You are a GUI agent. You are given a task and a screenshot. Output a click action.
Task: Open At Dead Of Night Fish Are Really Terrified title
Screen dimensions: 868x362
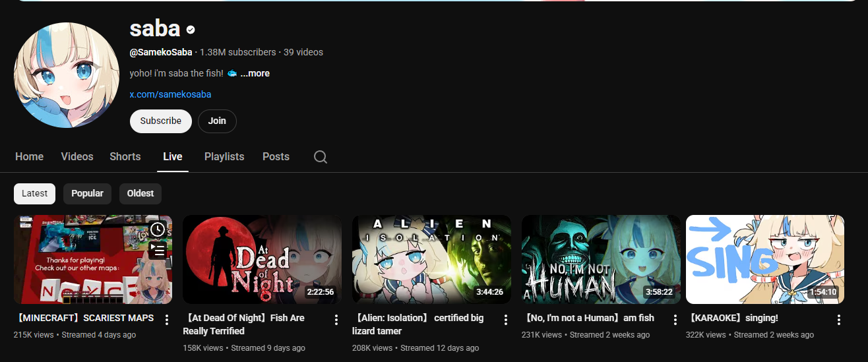[243, 324]
